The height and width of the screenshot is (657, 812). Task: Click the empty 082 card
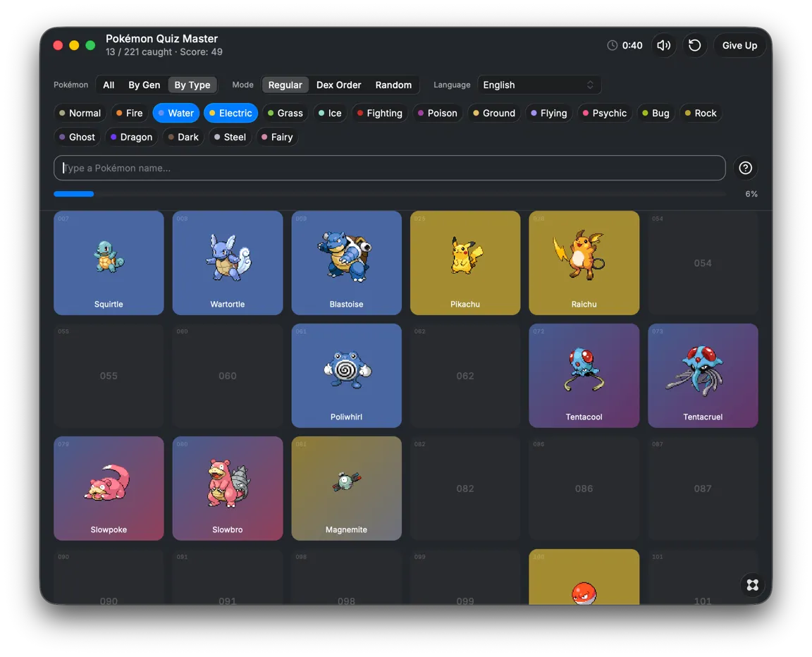(465, 489)
